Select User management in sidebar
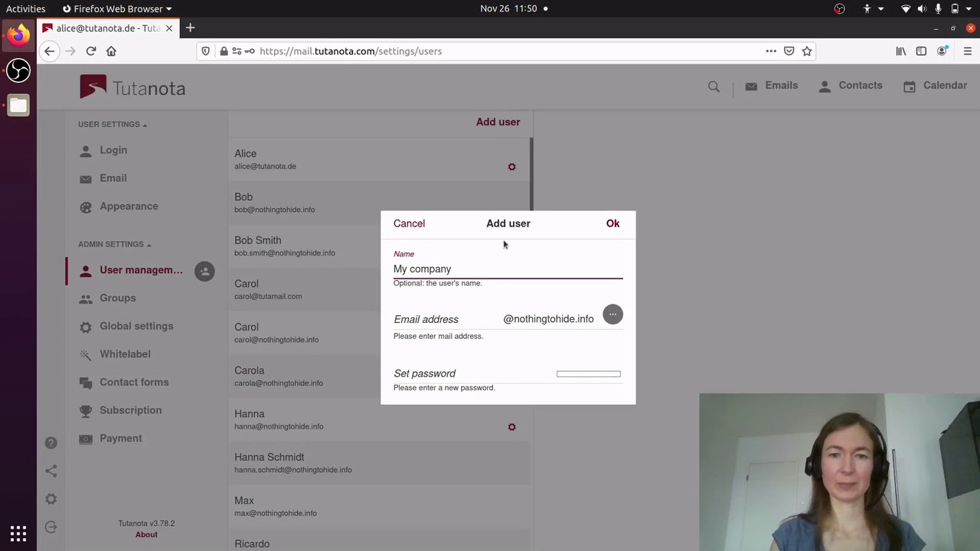The height and width of the screenshot is (551, 980). point(130,270)
